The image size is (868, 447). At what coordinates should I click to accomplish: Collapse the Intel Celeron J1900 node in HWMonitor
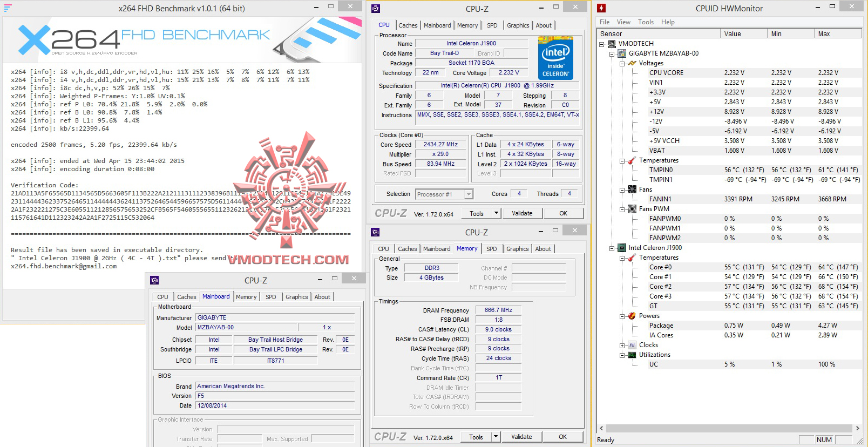pyautogui.click(x=612, y=248)
